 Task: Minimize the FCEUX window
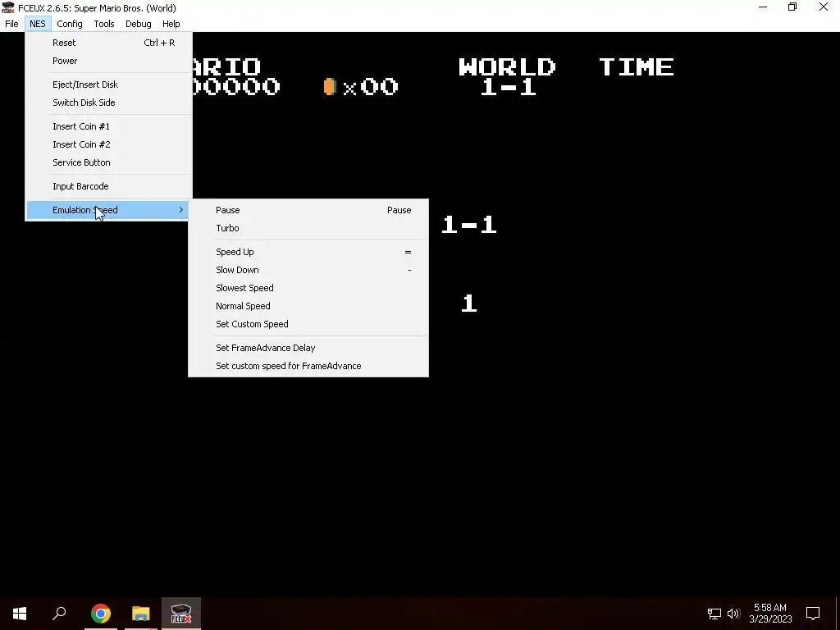(x=763, y=7)
